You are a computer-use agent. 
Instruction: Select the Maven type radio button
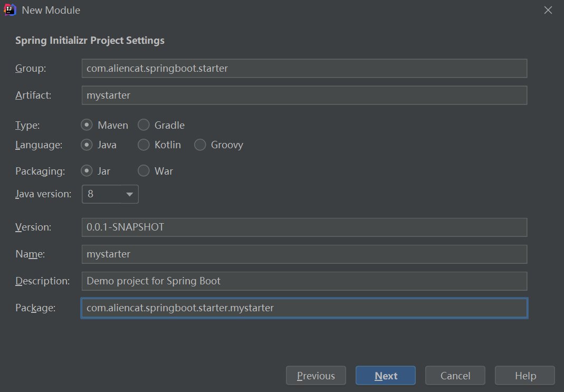click(87, 125)
